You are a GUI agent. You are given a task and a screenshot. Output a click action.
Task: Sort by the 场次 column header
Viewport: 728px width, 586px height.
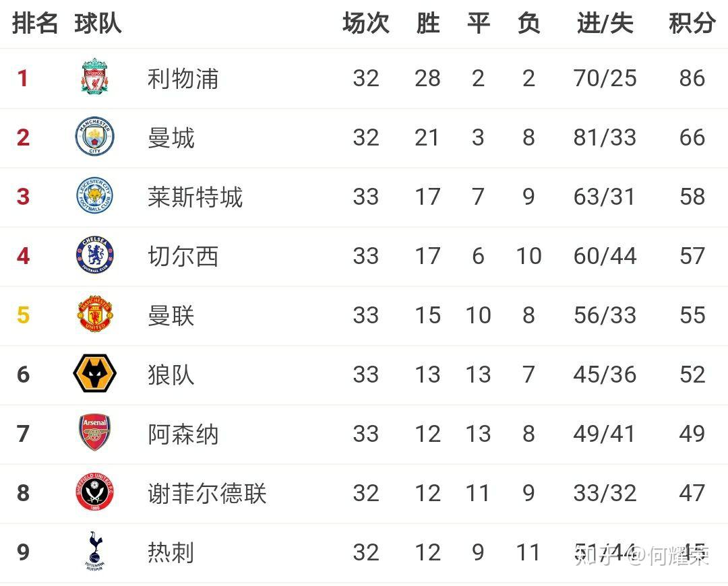click(366, 23)
